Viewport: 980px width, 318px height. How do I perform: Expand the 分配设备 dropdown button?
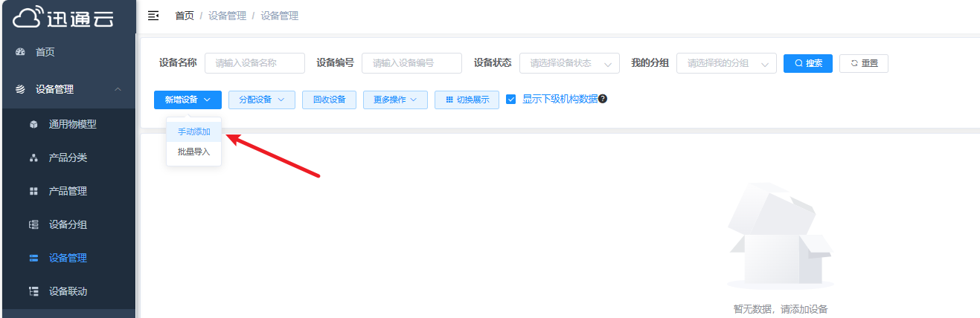(x=262, y=100)
